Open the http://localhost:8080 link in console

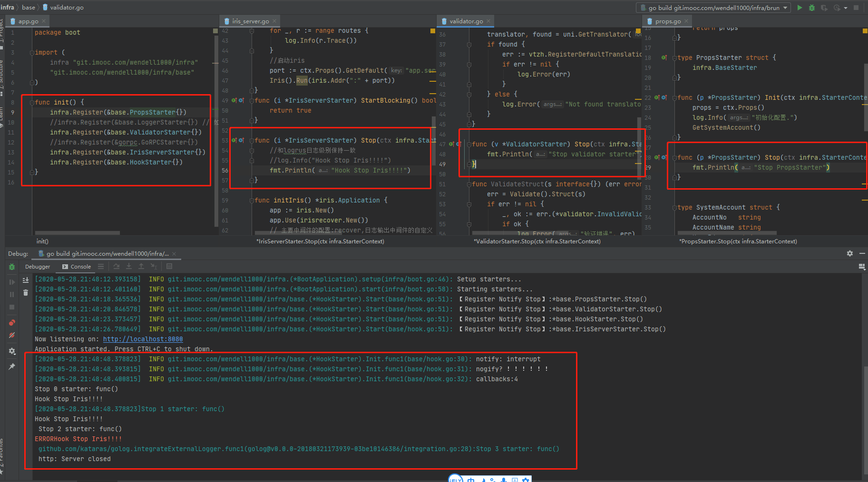pos(143,339)
